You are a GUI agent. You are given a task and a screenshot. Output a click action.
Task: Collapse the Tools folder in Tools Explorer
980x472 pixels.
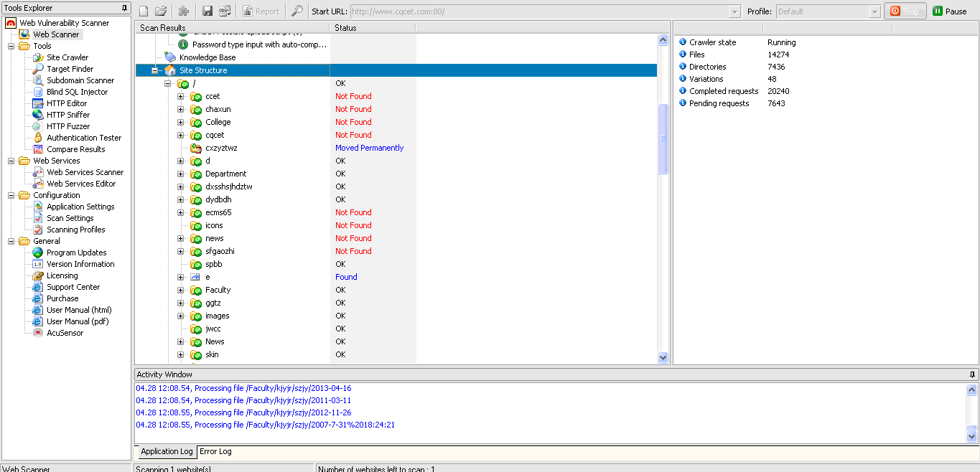tap(11, 46)
